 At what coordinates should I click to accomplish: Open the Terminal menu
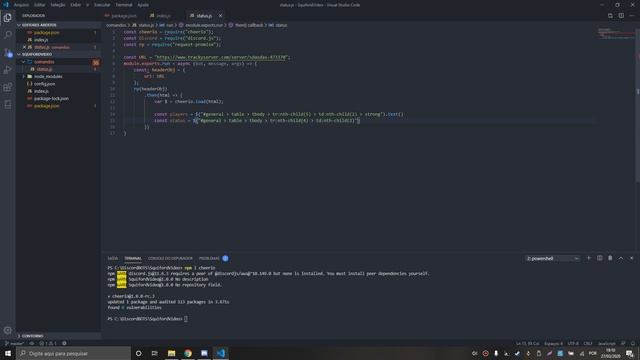(124, 5)
